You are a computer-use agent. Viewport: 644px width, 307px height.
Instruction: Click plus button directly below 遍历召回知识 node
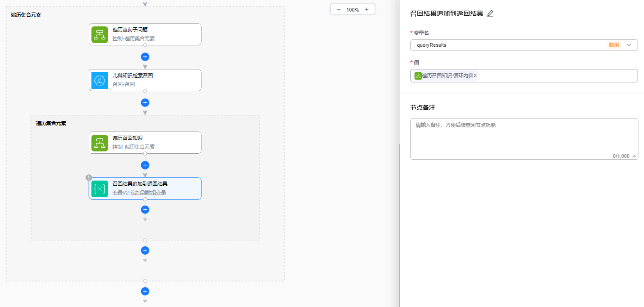tap(145, 165)
